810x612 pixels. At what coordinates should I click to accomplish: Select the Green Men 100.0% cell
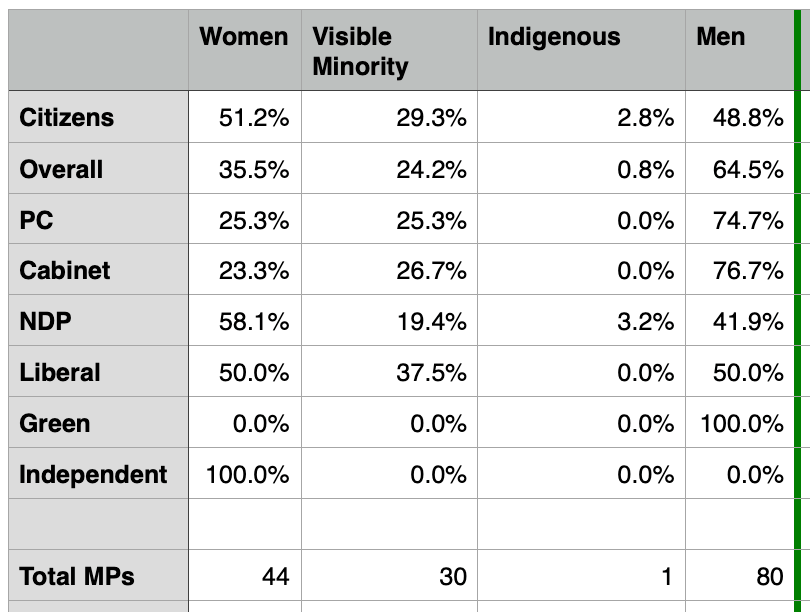point(739,423)
